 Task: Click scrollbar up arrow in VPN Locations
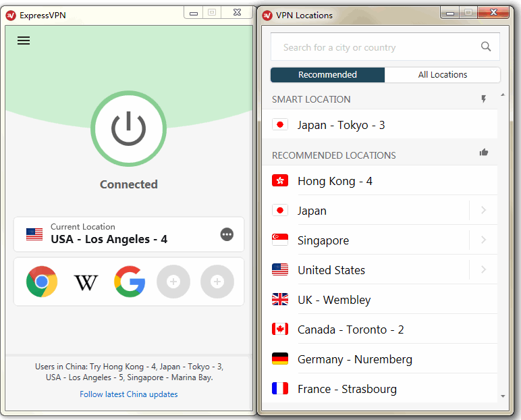pos(503,95)
